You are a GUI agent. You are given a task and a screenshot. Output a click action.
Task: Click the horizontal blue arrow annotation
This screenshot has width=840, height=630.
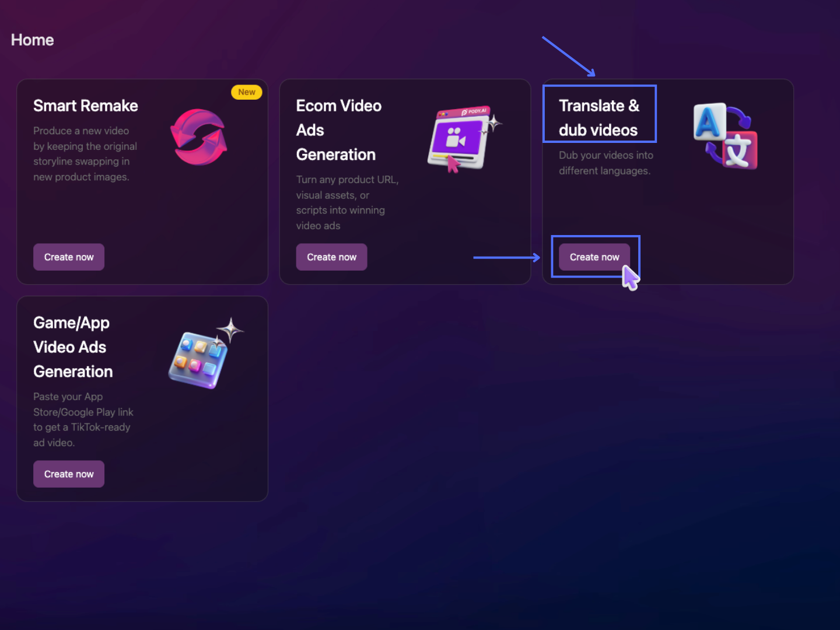[506, 257]
